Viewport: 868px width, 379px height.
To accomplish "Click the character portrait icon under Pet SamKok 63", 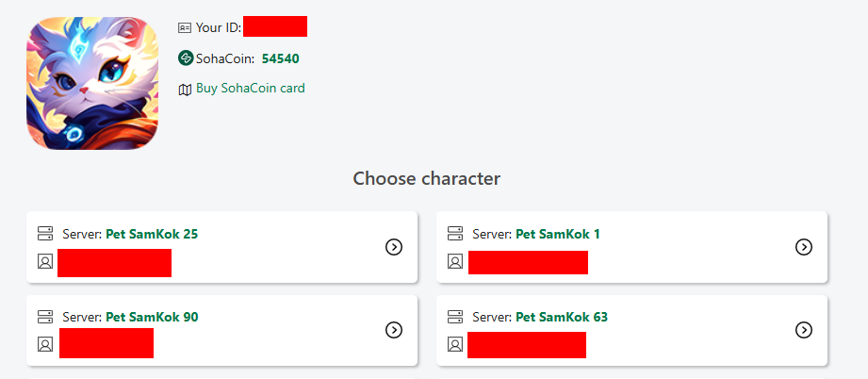I will (455, 344).
